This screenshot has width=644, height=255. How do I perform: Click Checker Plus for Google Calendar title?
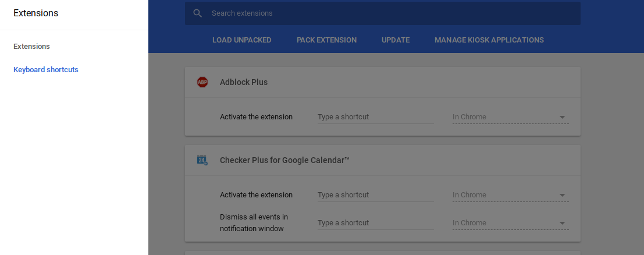tap(284, 160)
